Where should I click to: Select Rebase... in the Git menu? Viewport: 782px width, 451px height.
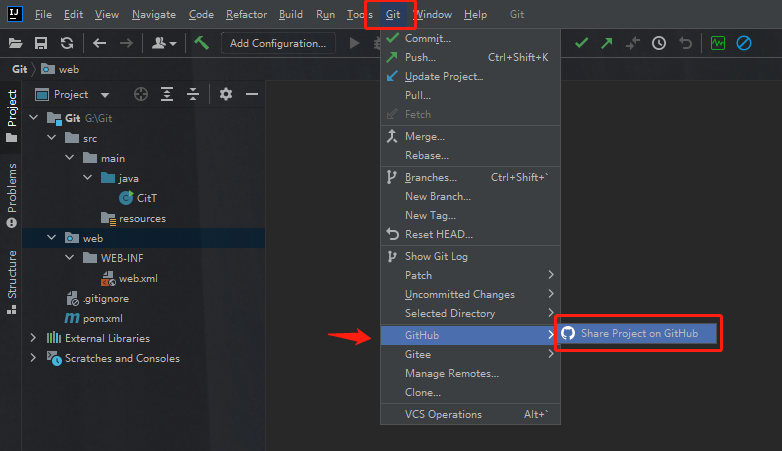pos(470,155)
